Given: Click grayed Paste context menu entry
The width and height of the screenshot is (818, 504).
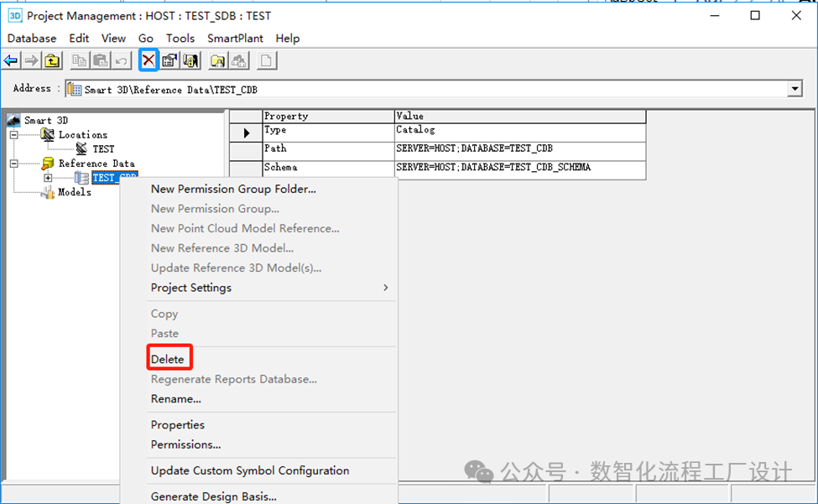Looking at the screenshot, I should click(x=164, y=334).
